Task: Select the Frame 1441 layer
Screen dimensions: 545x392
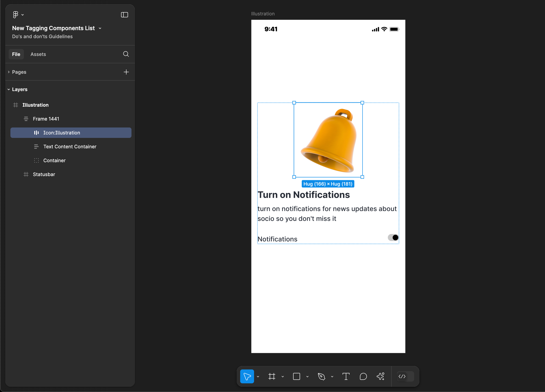Action: 71,119
